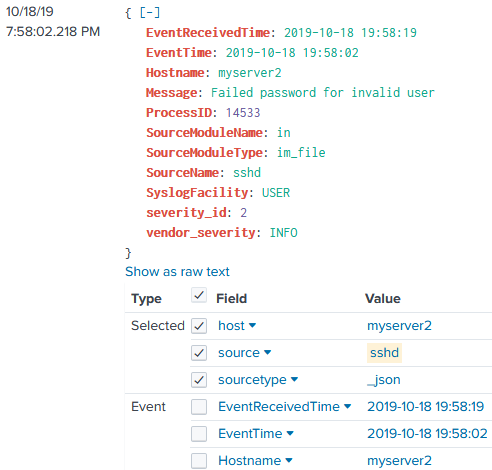Image resolution: width=492 pixels, height=470 pixels.
Task: Click the host field name link
Action: (x=231, y=326)
